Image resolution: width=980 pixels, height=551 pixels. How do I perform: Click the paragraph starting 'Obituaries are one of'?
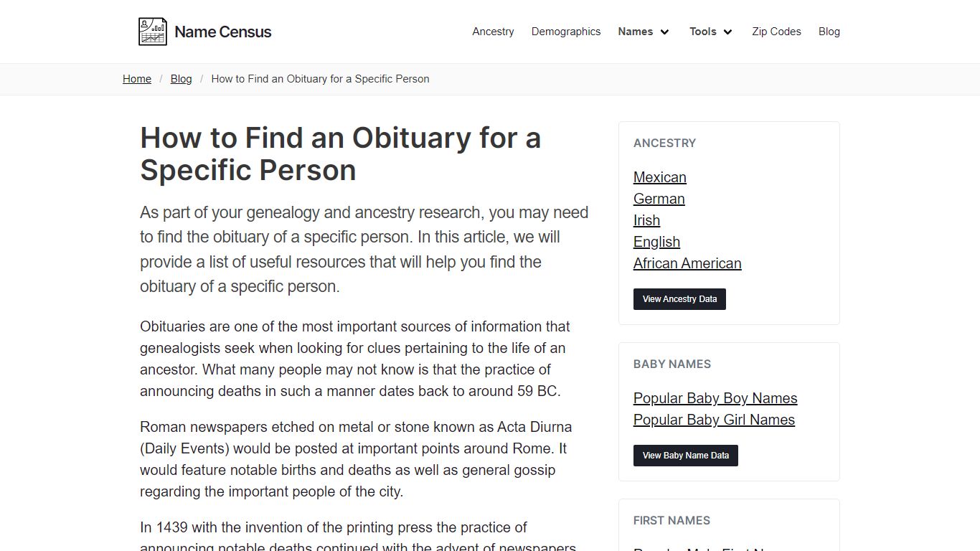355,359
